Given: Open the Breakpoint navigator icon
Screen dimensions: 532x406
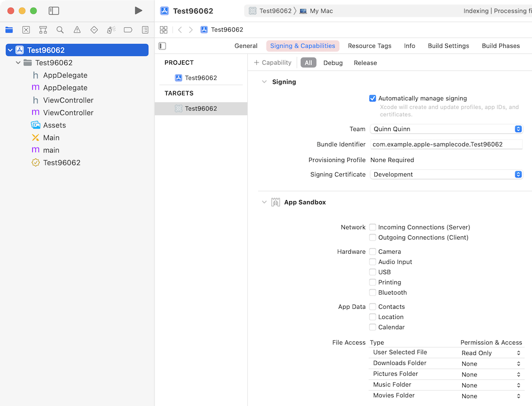Looking at the screenshot, I should point(128,30).
